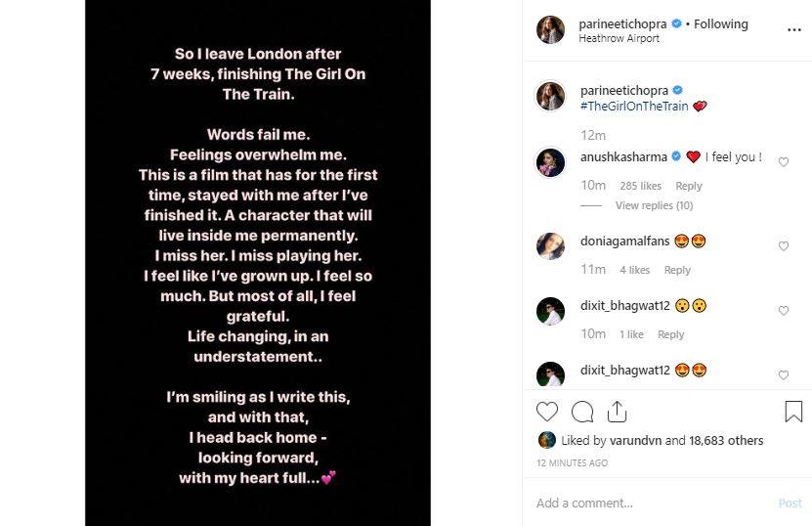This screenshot has width=812, height=526.
Task: Click the comment speech bubble icon
Action: tap(582, 412)
